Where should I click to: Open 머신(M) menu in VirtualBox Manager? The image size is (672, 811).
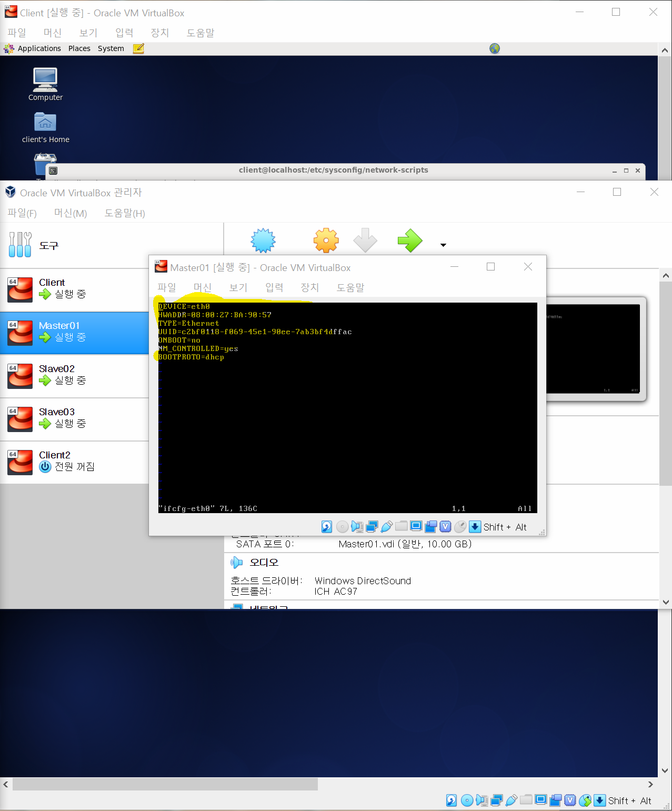(x=71, y=213)
